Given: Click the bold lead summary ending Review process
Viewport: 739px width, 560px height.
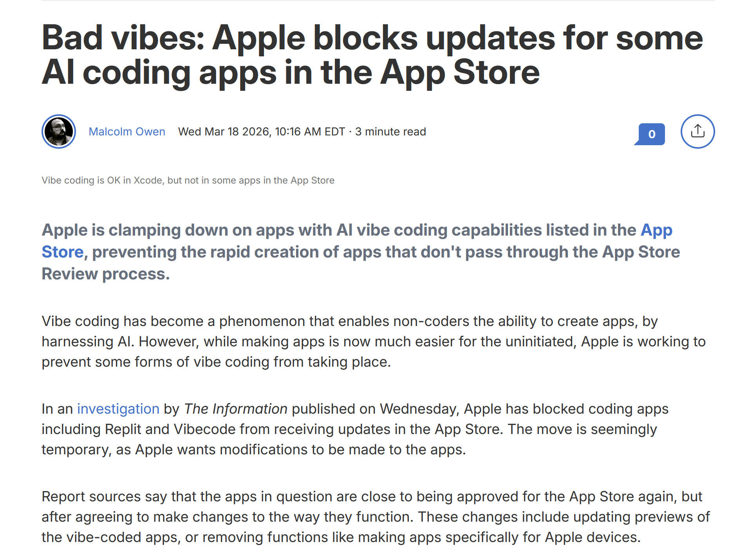Looking at the screenshot, I should point(361,252).
